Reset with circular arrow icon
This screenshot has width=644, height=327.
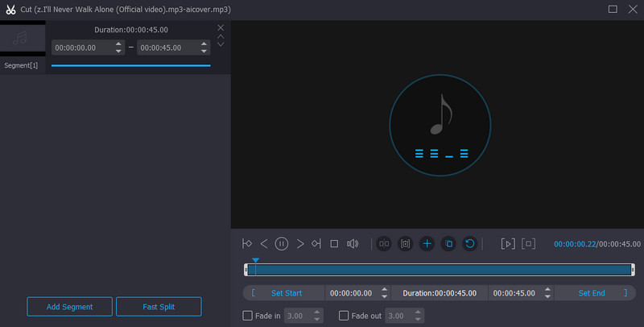click(470, 243)
